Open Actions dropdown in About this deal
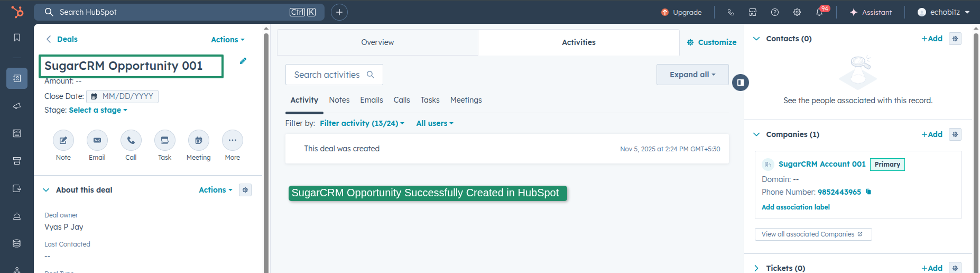Screen dimensions: 980x273 pyautogui.click(x=216, y=190)
